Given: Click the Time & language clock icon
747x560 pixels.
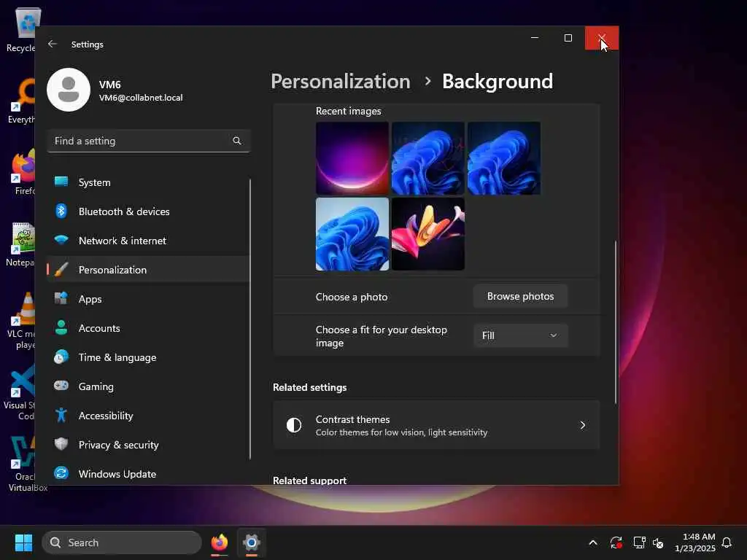Looking at the screenshot, I should [61, 357].
